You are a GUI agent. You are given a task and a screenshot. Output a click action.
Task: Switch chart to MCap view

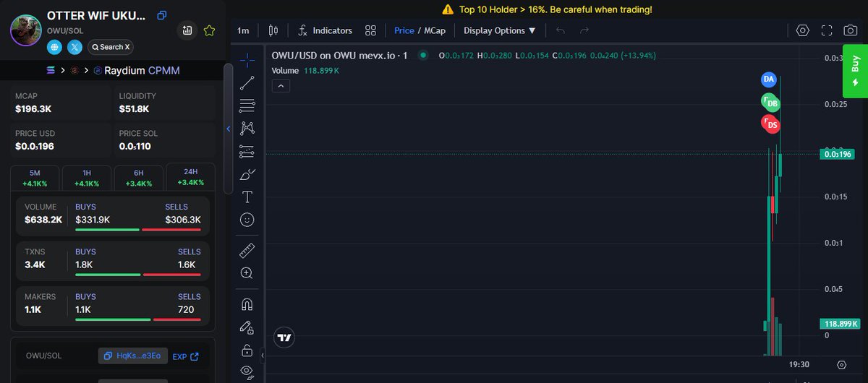435,30
